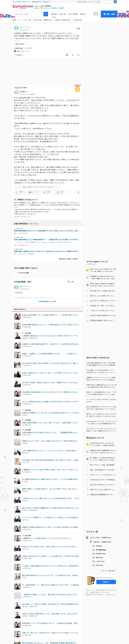
Task: Open the 公式・専門家 tab
Action: click(x=73, y=14)
